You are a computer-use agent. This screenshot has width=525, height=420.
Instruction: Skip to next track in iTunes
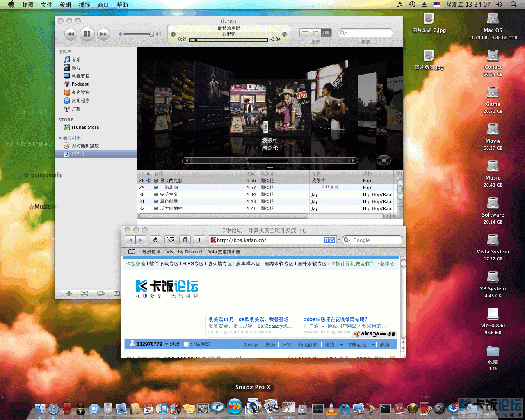[104, 34]
